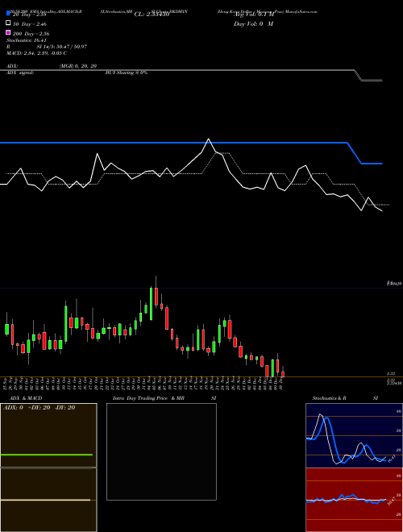This screenshot has height=532, width=403.
Task: Click the 'SI 14/3: 30.47 / 59.97' value
Action: click(x=62, y=47)
